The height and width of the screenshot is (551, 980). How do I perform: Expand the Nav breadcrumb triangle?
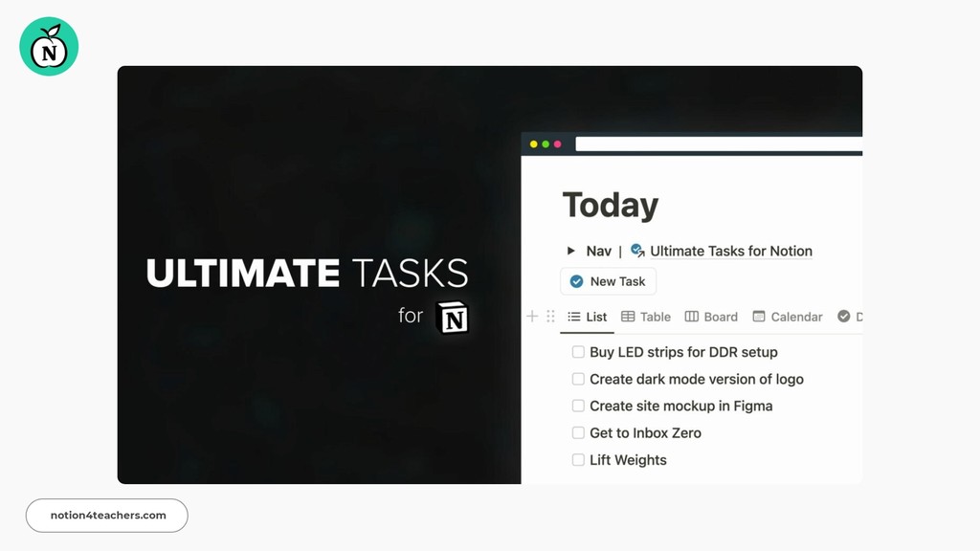[x=570, y=251]
